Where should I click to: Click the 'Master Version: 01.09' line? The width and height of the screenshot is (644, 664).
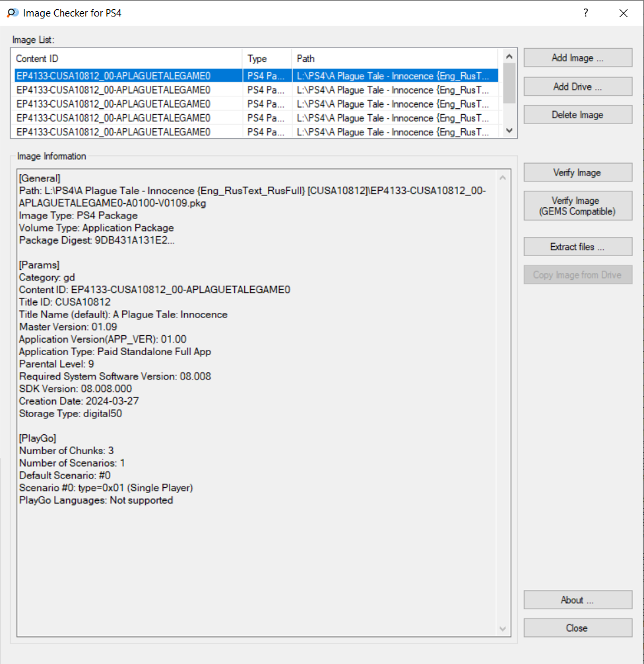(x=68, y=327)
